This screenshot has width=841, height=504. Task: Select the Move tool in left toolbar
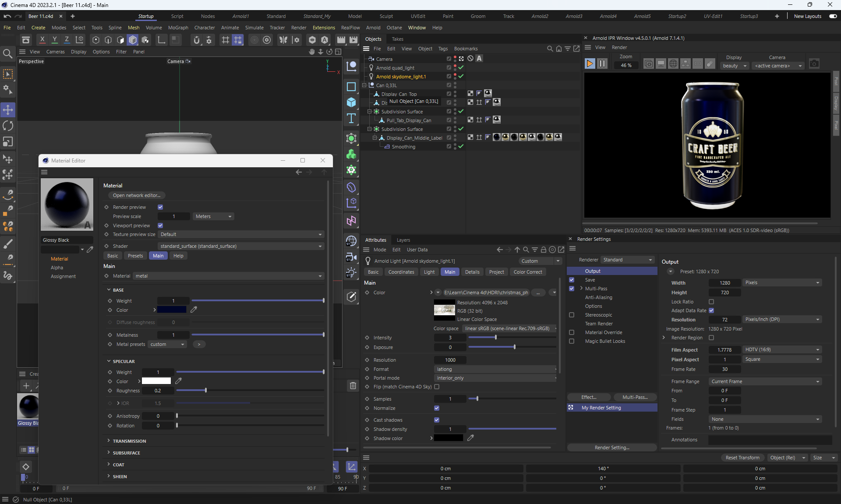8,109
